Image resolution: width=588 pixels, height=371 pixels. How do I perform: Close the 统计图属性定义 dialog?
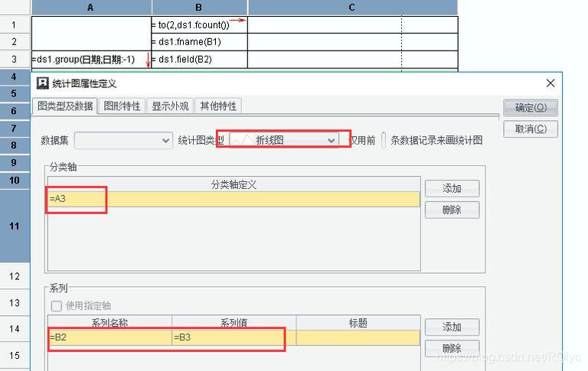[x=550, y=83]
